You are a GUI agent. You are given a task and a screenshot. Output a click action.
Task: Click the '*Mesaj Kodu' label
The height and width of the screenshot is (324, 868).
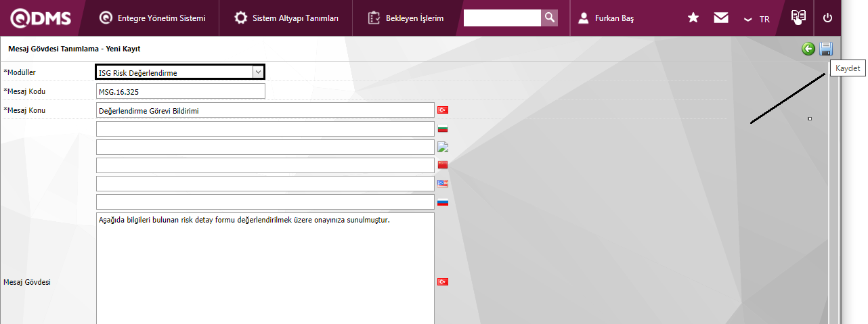(x=24, y=91)
